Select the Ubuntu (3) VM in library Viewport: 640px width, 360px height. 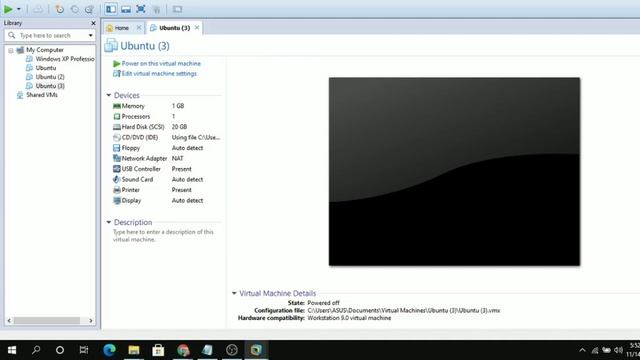tap(50, 86)
